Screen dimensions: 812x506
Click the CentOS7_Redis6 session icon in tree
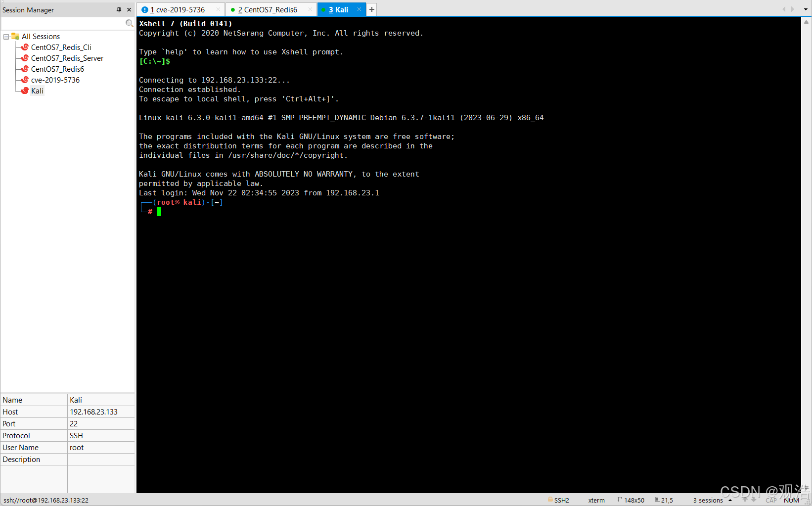25,69
